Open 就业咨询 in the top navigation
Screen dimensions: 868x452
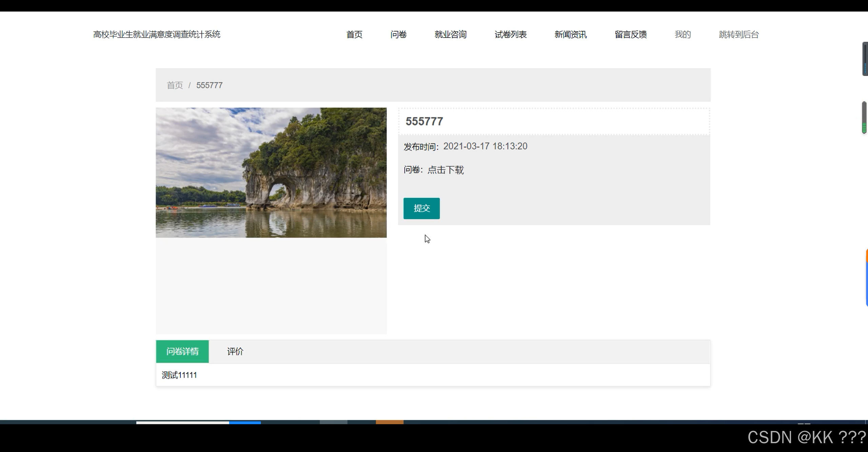[x=451, y=35]
